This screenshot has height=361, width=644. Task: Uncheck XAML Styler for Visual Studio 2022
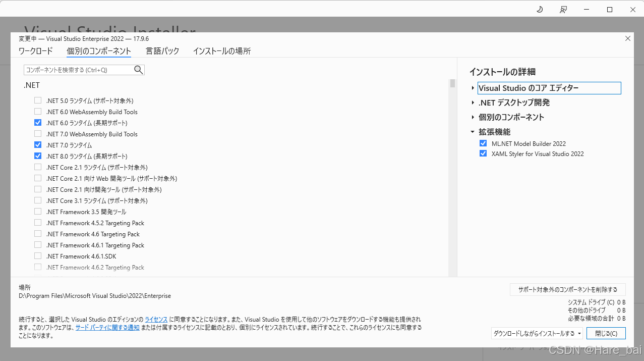point(483,153)
